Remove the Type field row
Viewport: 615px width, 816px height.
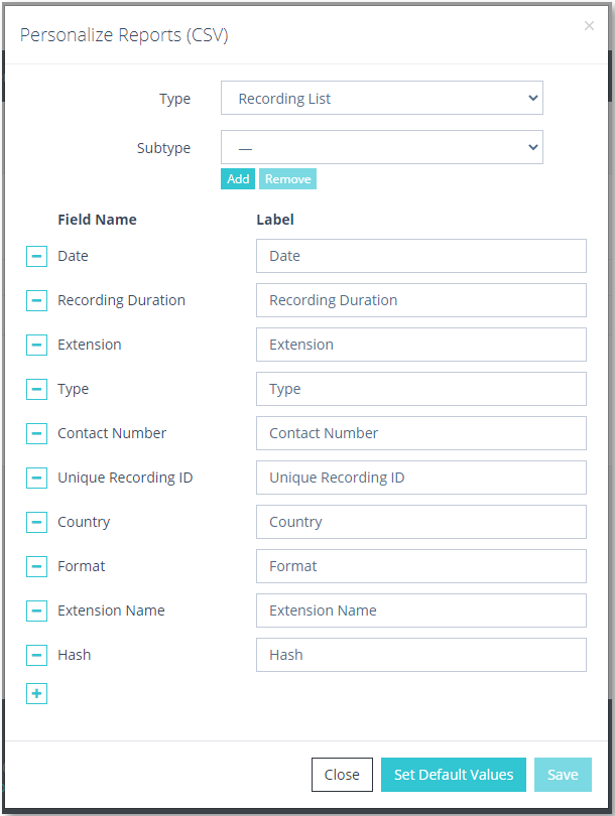tap(36, 389)
